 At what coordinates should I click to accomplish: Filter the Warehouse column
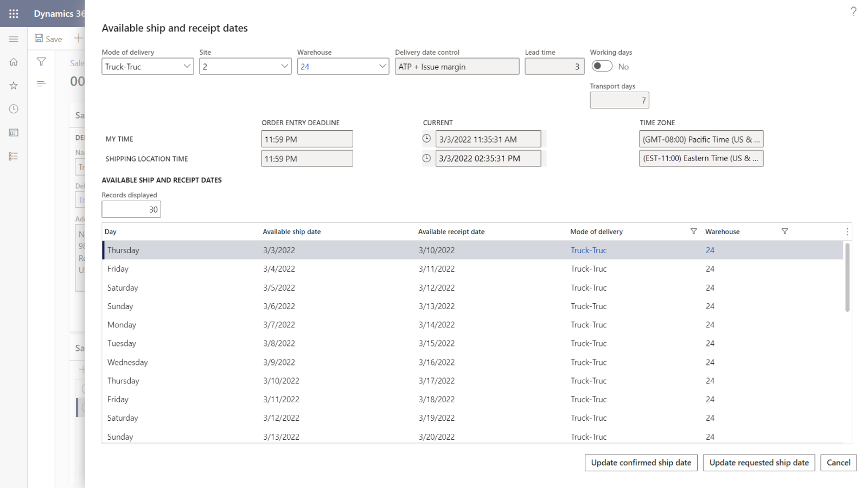point(784,232)
